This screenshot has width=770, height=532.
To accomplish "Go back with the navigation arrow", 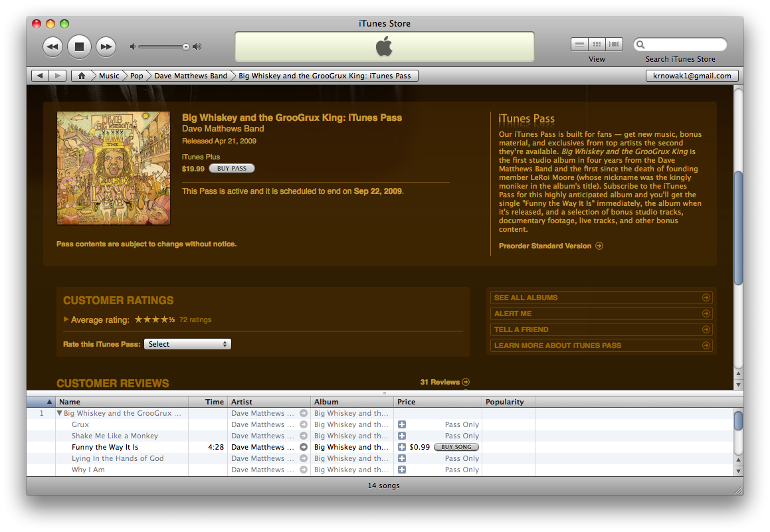I will coord(41,76).
